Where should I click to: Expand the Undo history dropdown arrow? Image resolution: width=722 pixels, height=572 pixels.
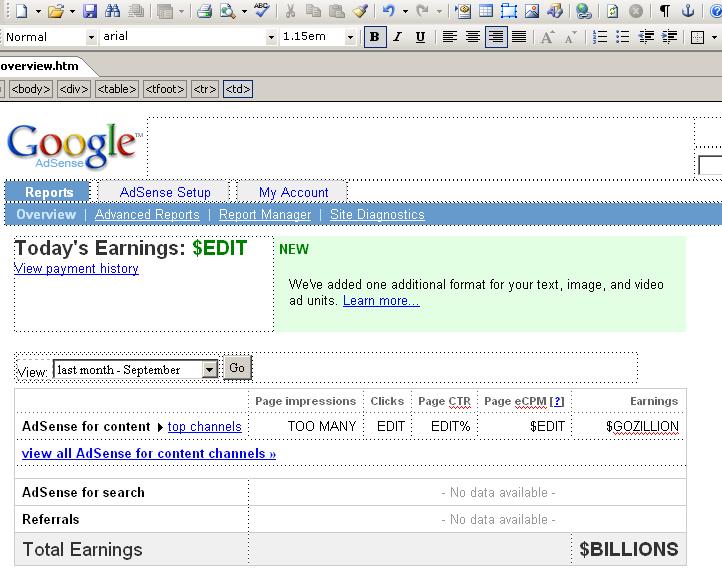[x=405, y=11]
